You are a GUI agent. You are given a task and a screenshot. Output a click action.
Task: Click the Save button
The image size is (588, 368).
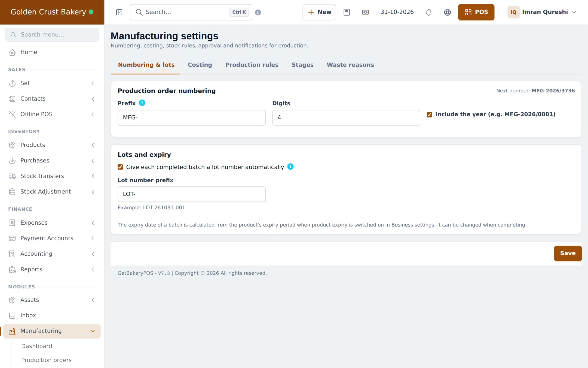568,254
